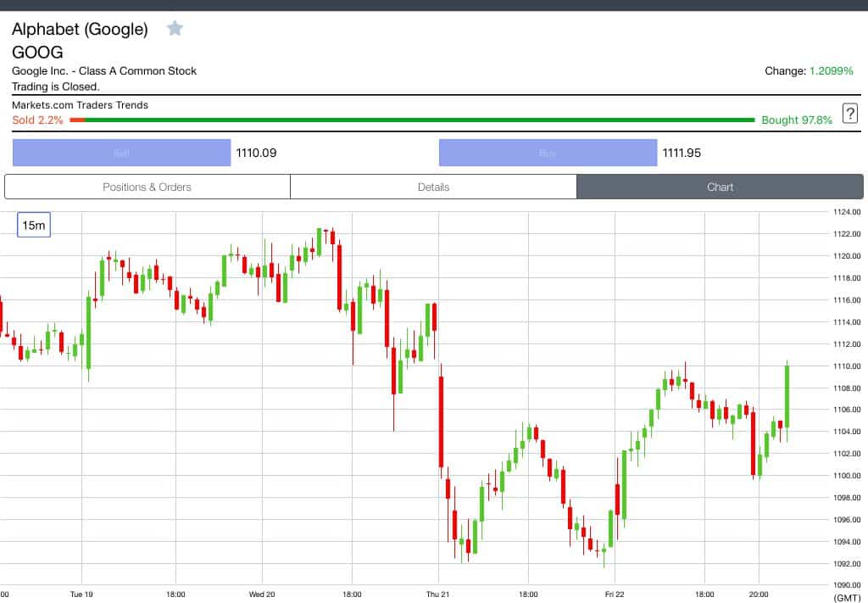Viewport: 868px width, 603px height.
Task: Click the Alphabet (Google) title
Action: click(x=81, y=29)
